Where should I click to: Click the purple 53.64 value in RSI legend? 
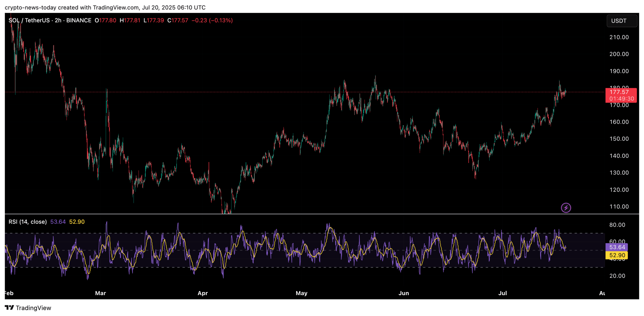coord(58,222)
